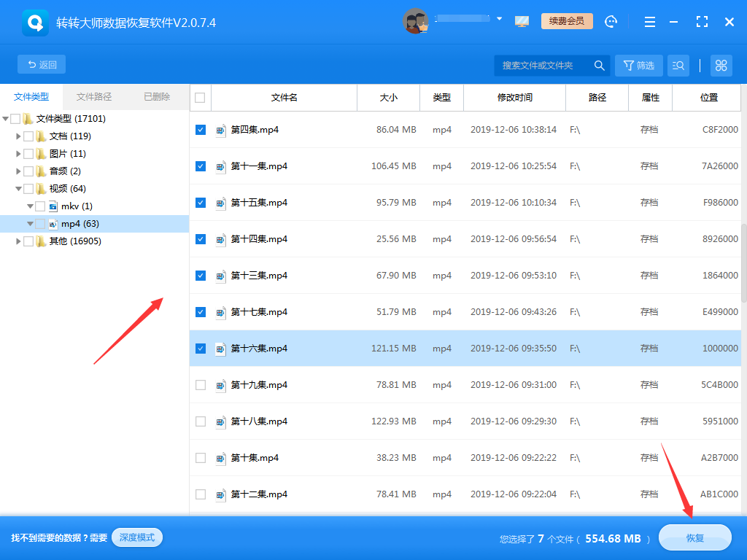Viewport: 747px width, 560px height.
Task: Collapse the 视频 (64) tree node
Action: pyautogui.click(x=19, y=189)
